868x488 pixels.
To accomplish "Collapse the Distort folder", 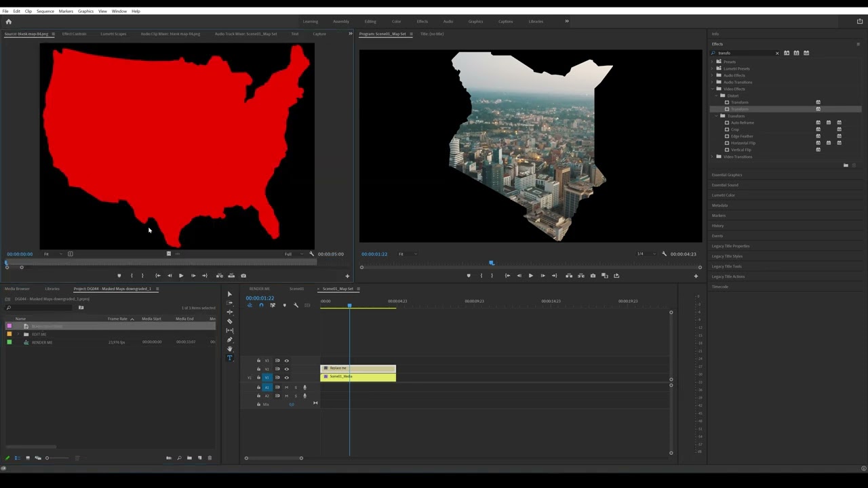I will pyautogui.click(x=716, y=96).
